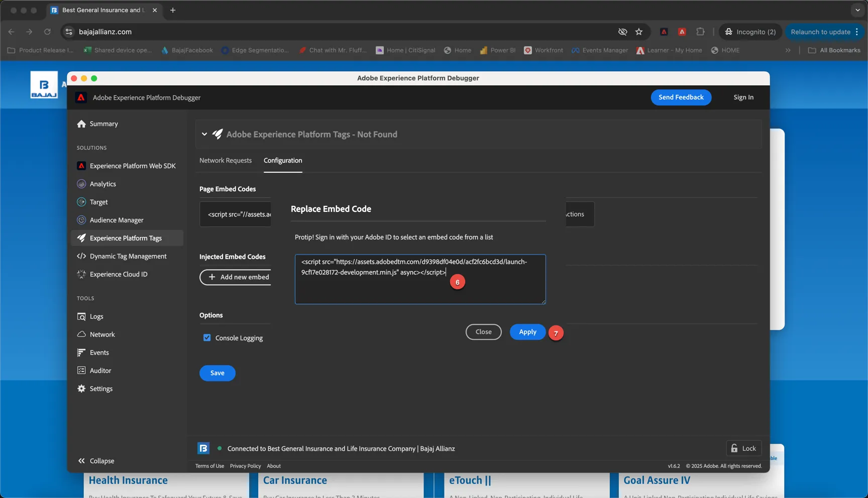Open the Logs tool icon
Viewport: 868px width, 498px height.
coord(81,317)
